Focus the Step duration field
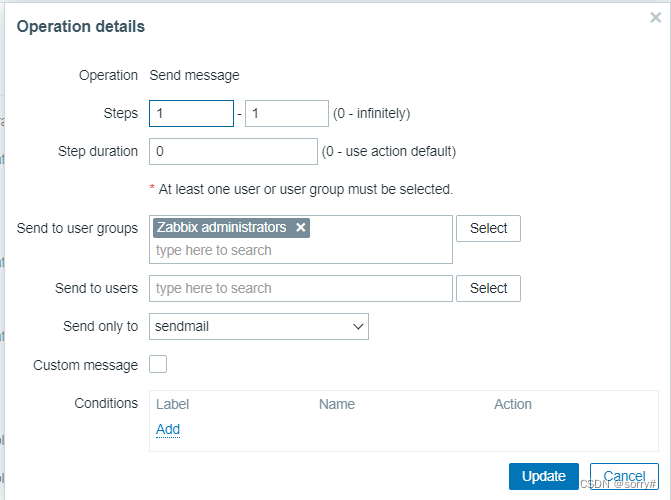Image resolution: width=671 pixels, height=500 pixels. (x=233, y=152)
